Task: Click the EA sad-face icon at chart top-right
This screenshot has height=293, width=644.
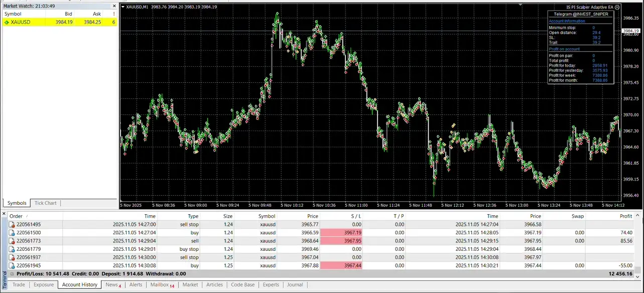Action: (x=617, y=7)
